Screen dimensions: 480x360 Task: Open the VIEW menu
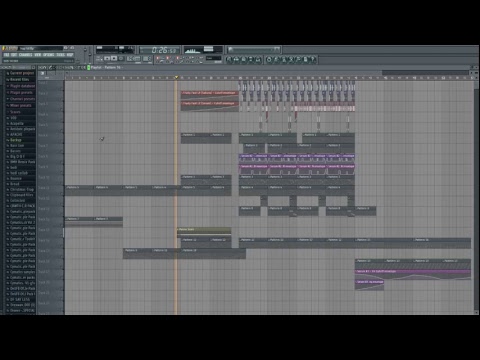point(38,55)
